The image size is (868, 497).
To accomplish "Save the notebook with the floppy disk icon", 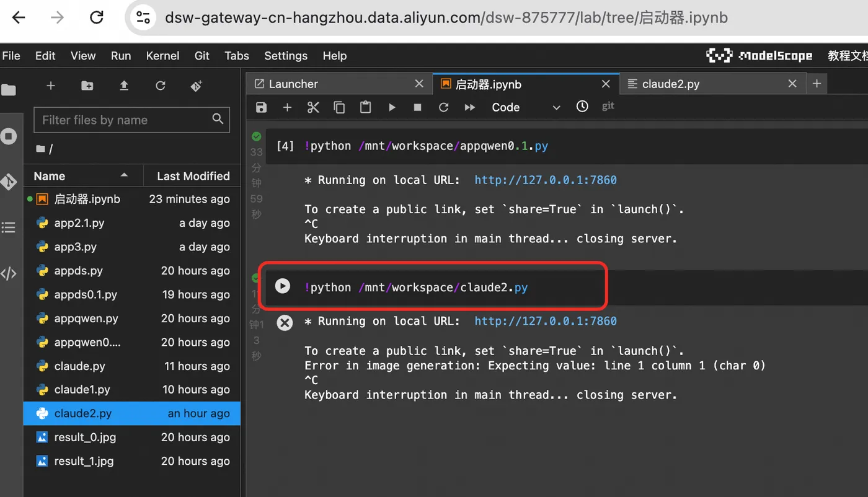I will 261,107.
